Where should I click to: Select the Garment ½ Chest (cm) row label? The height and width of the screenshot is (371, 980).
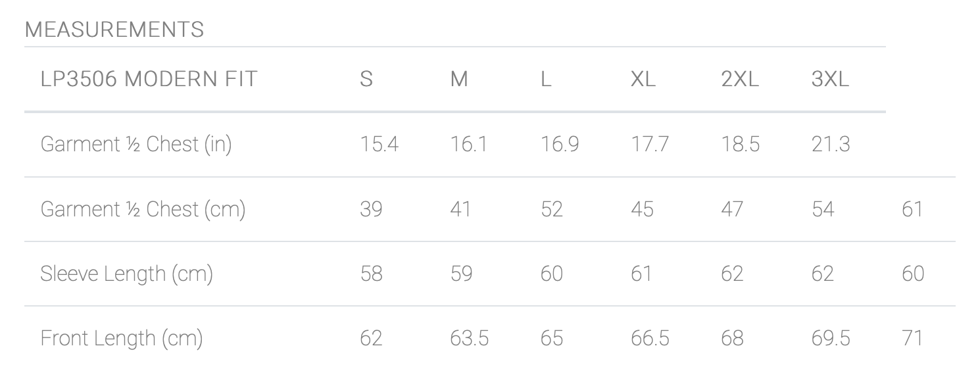[143, 209]
